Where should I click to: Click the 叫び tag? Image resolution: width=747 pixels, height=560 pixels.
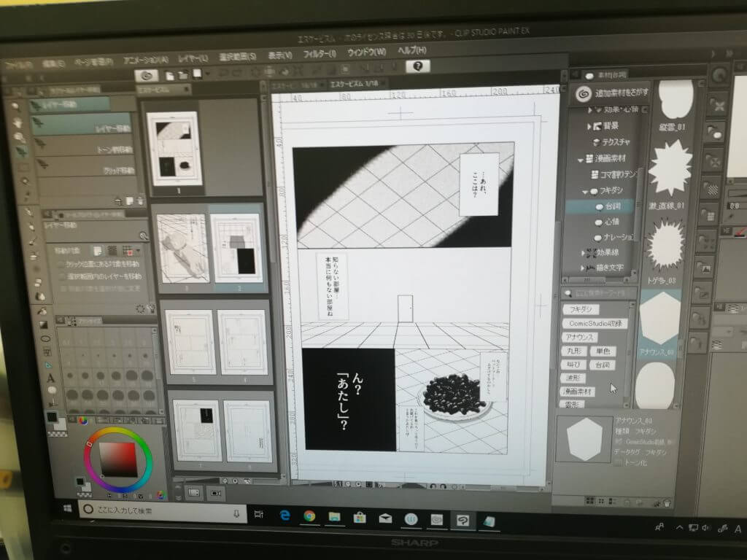[573, 365]
